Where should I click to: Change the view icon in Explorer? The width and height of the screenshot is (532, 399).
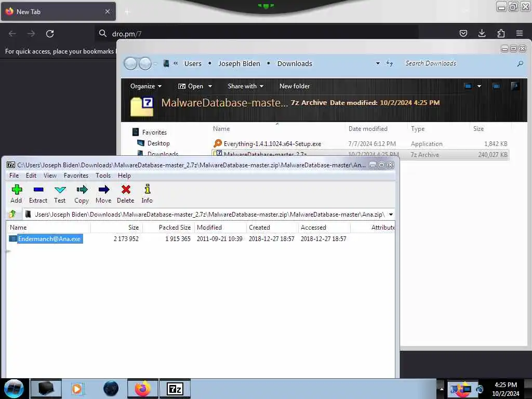468,86
